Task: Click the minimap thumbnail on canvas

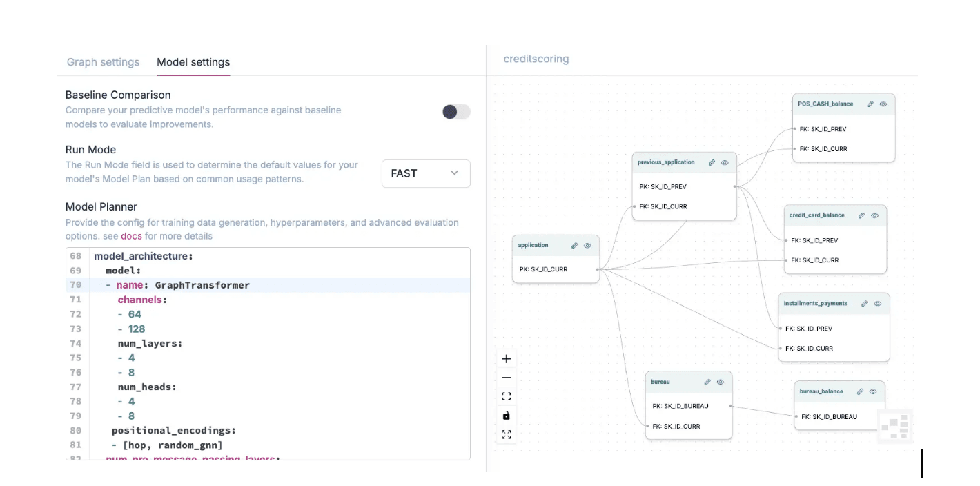Action: (895, 425)
